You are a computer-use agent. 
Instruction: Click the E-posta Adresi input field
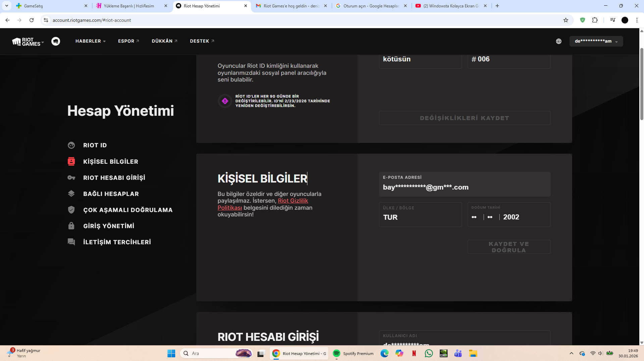464,184
